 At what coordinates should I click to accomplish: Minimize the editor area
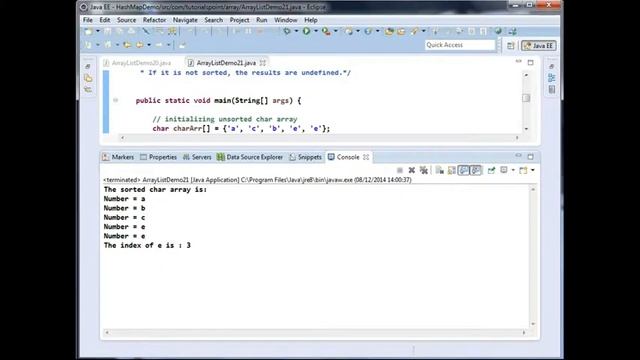518,62
